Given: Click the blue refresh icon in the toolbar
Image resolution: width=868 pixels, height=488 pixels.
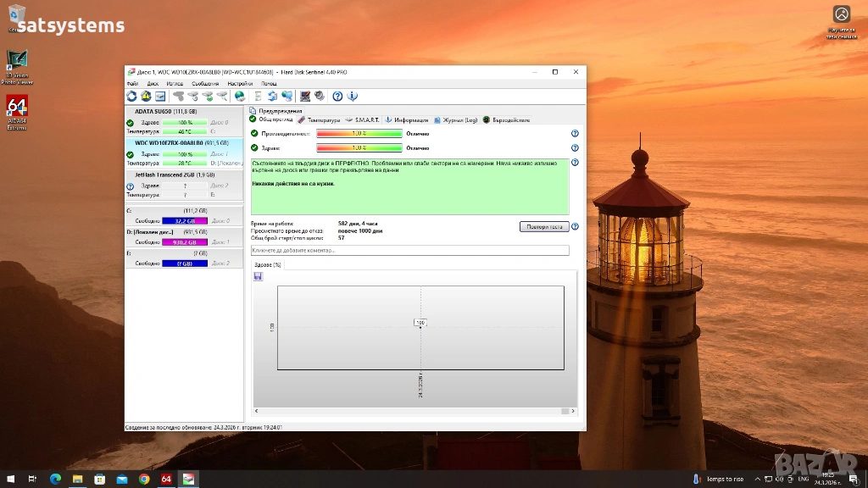Looking at the screenshot, I should [x=132, y=97].
